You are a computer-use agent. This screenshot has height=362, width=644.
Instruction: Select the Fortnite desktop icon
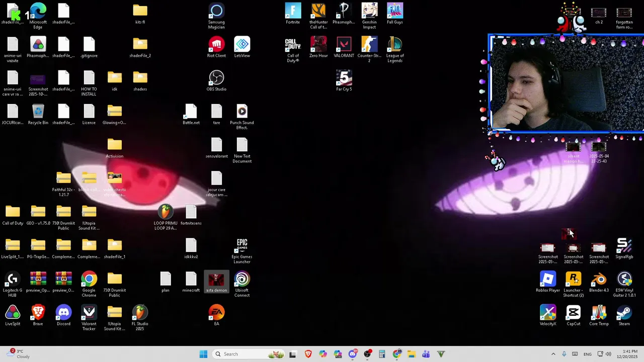click(293, 14)
